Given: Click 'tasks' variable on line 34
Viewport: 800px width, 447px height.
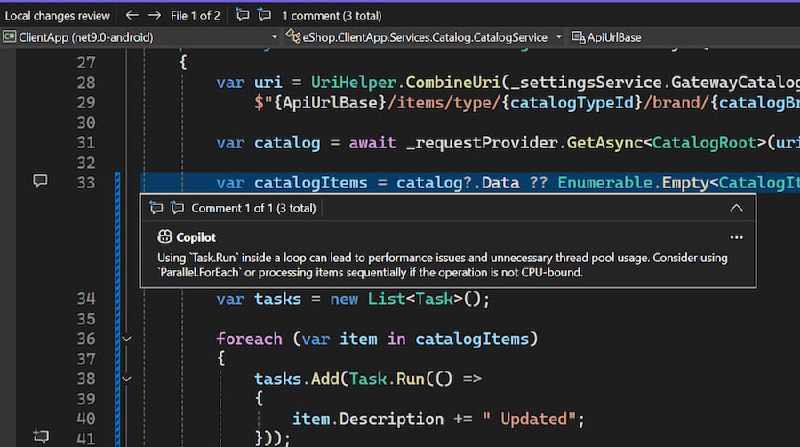Looking at the screenshot, I should (x=278, y=299).
